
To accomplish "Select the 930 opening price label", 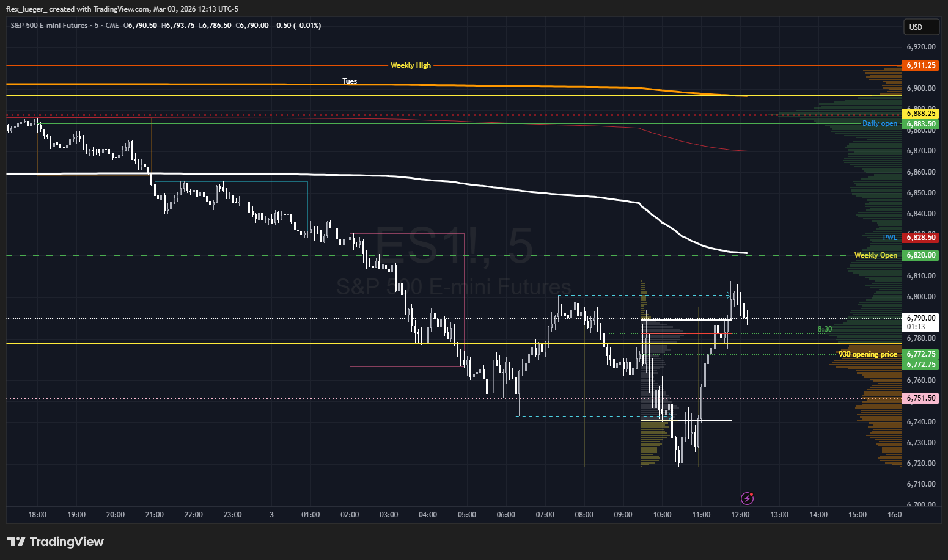I will 867,354.
